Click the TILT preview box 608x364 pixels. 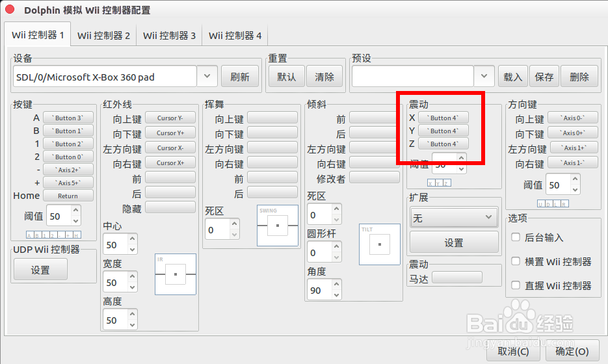point(380,244)
